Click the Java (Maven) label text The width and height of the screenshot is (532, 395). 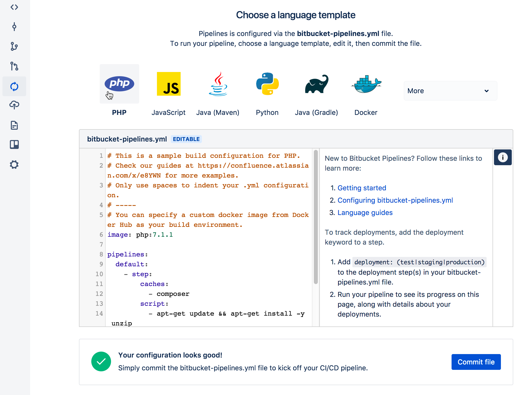pos(218,112)
